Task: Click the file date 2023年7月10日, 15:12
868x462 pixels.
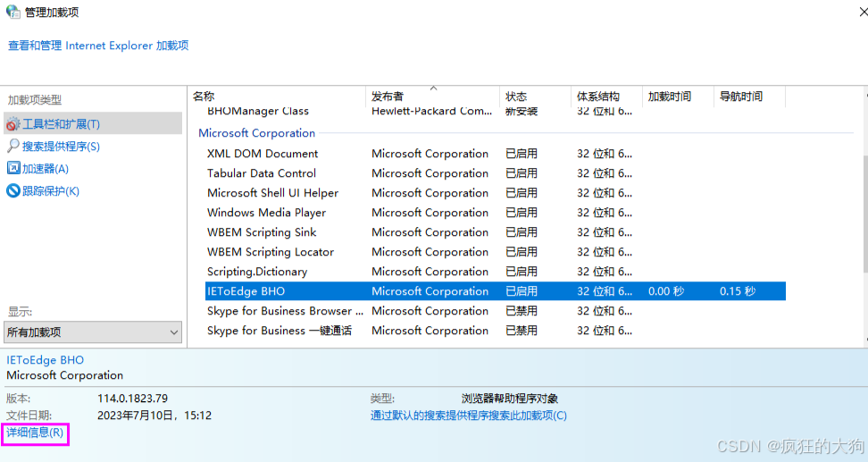Action: pos(154,416)
